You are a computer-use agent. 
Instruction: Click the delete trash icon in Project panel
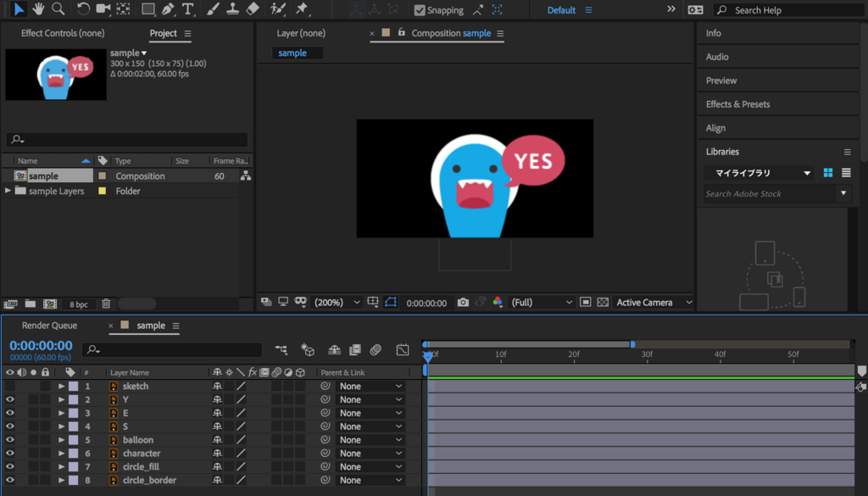(106, 304)
